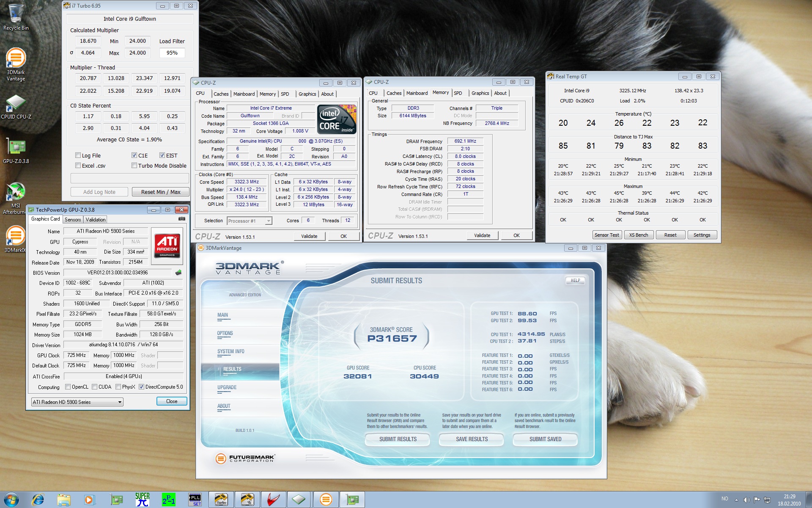812x508 pixels.
Task: Launch the green 2p-1 taskbar icon
Action: pos(168,500)
